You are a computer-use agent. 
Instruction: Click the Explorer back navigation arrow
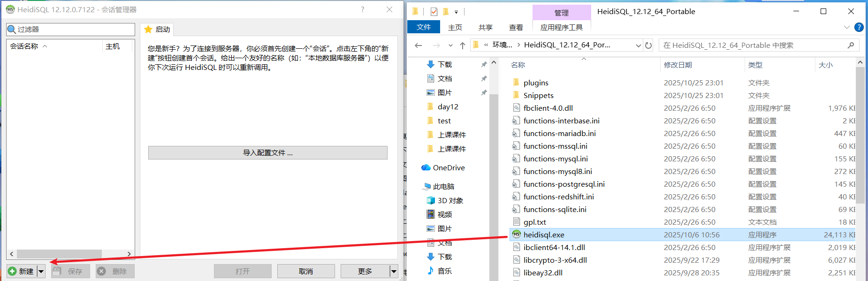419,45
